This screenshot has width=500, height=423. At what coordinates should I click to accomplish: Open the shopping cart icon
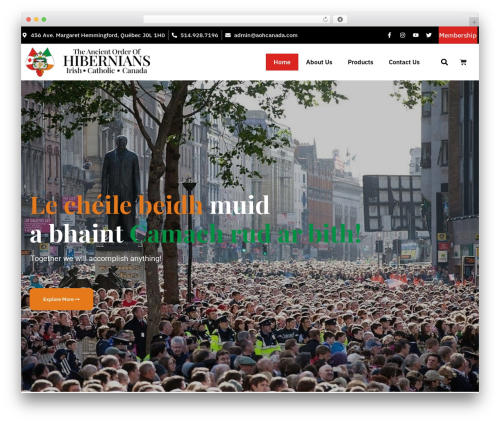(463, 62)
